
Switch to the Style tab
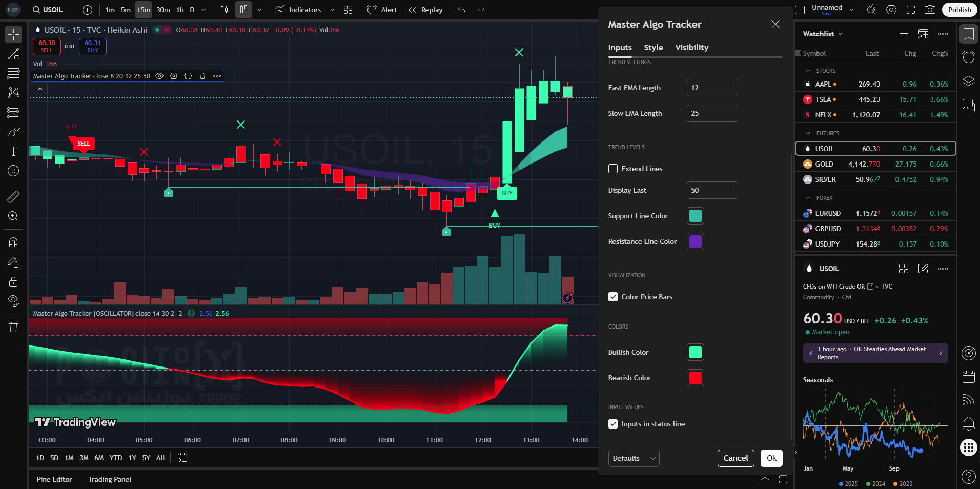pos(653,47)
